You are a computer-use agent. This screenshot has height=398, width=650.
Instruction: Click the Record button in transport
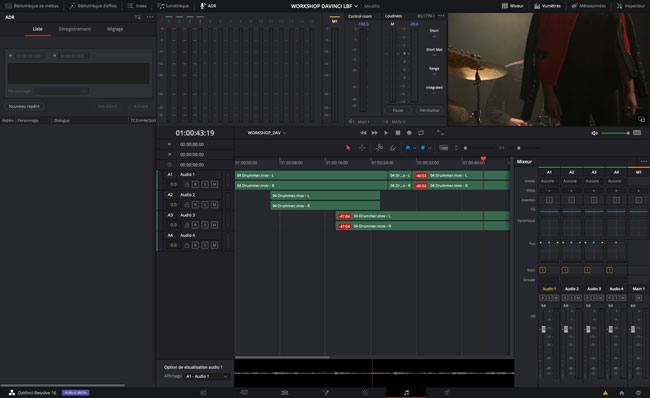coord(409,133)
